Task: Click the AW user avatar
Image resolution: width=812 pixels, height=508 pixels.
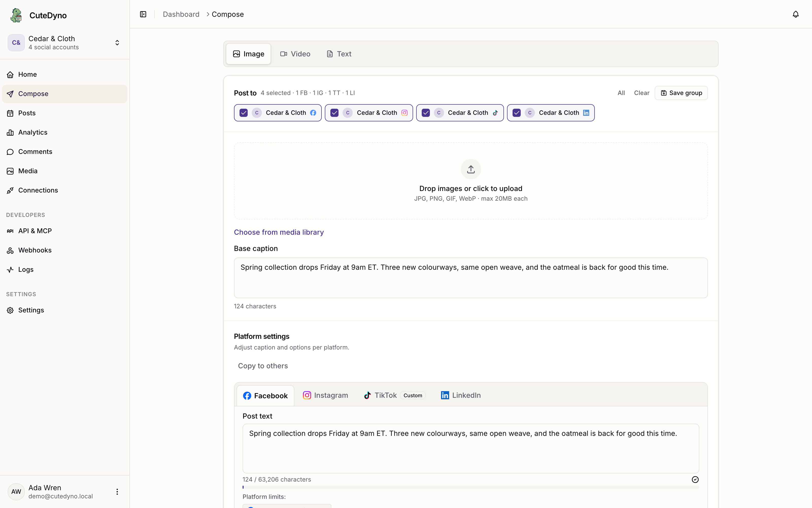Action: click(16, 491)
